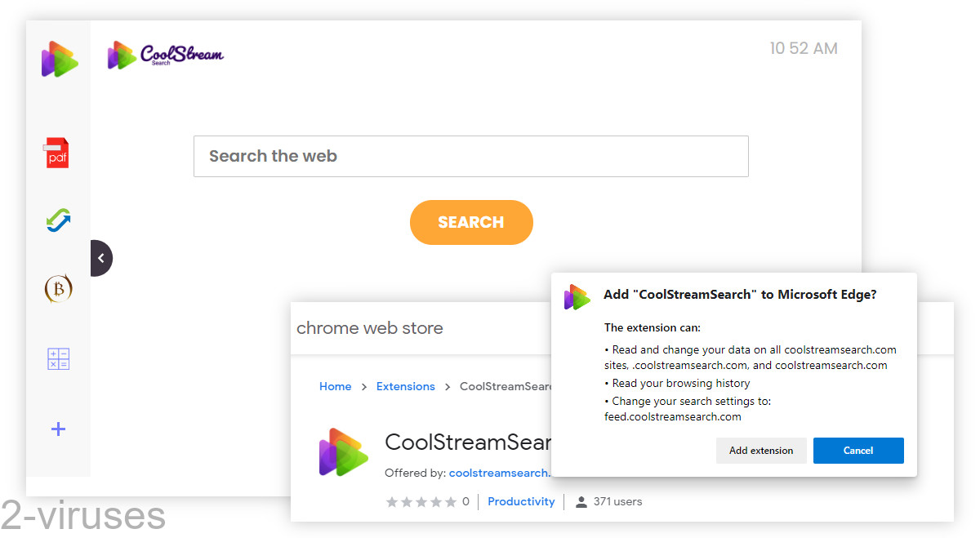Viewport: 980px width, 538px height.
Task: Collapse the sidebar with the chevron arrow
Action: point(100,257)
